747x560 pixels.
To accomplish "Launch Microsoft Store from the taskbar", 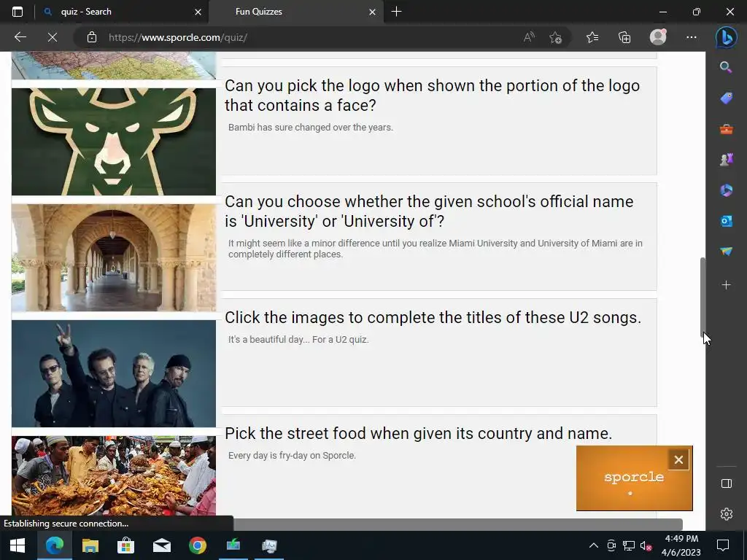I will pos(125,545).
